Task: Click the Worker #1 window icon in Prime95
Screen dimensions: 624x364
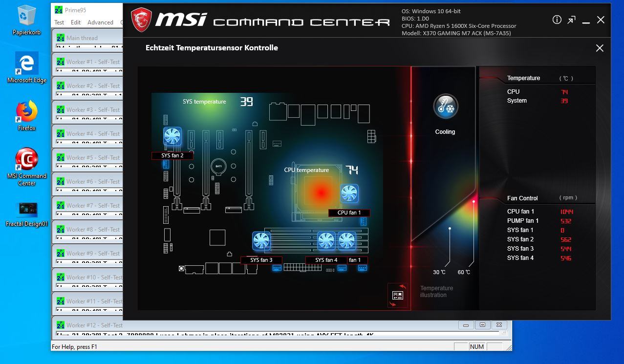Action: 61,62
